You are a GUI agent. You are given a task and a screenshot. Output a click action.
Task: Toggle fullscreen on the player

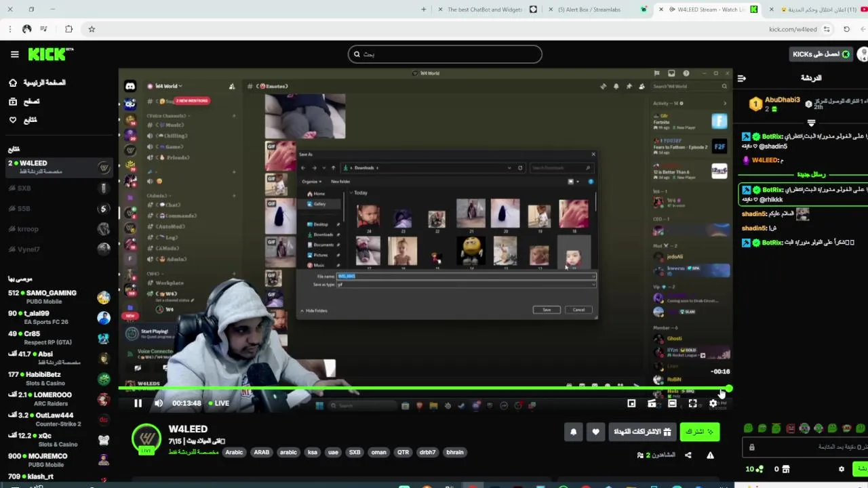pyautogui.click(x=692, y=403)
